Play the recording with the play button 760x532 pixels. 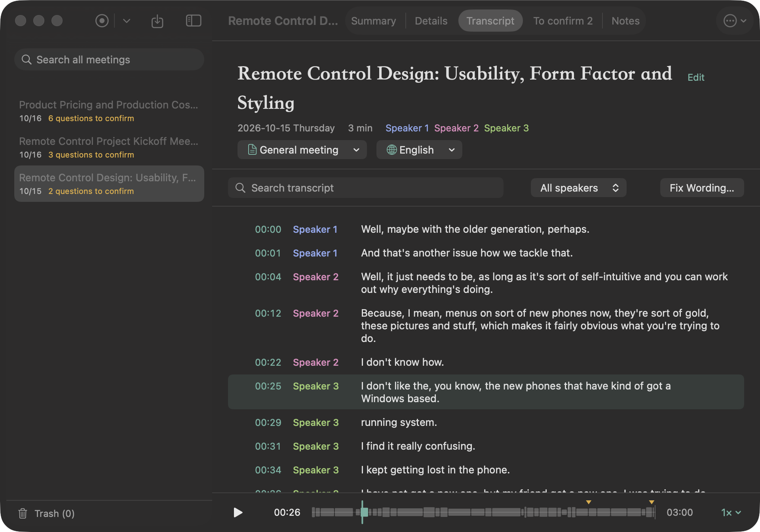point(238,513)
